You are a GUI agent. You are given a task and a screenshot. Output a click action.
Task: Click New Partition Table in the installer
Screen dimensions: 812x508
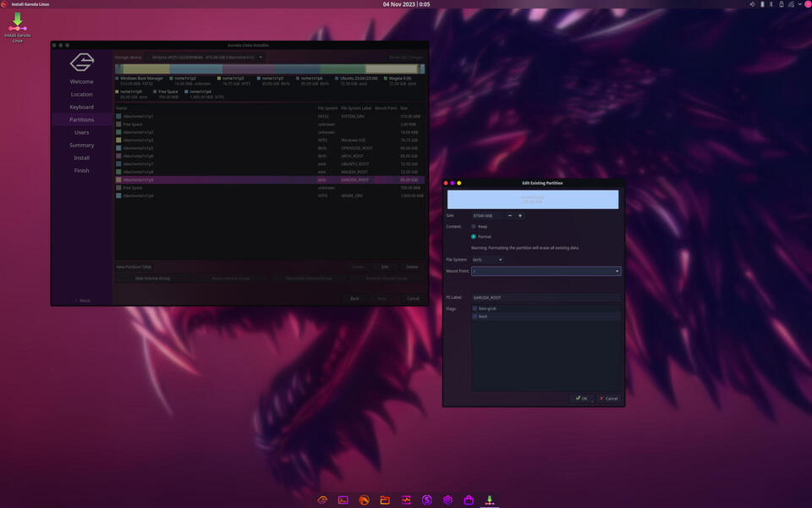tap(134, 267)
